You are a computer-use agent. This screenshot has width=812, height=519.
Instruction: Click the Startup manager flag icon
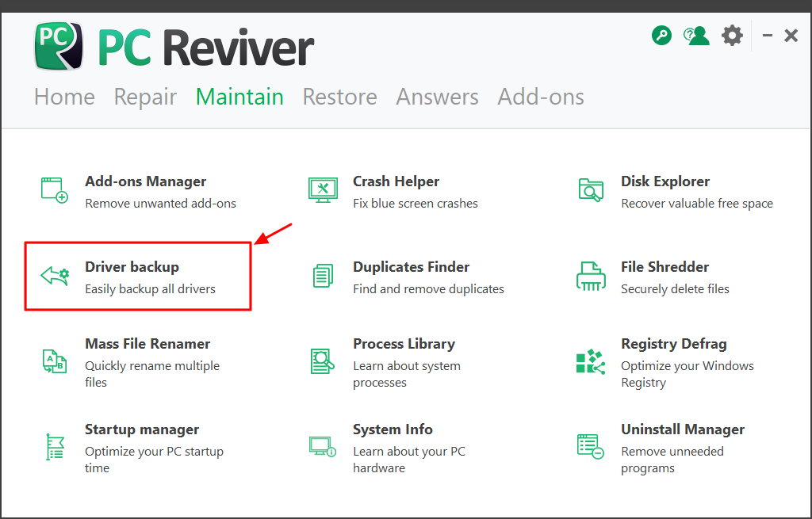55,447
